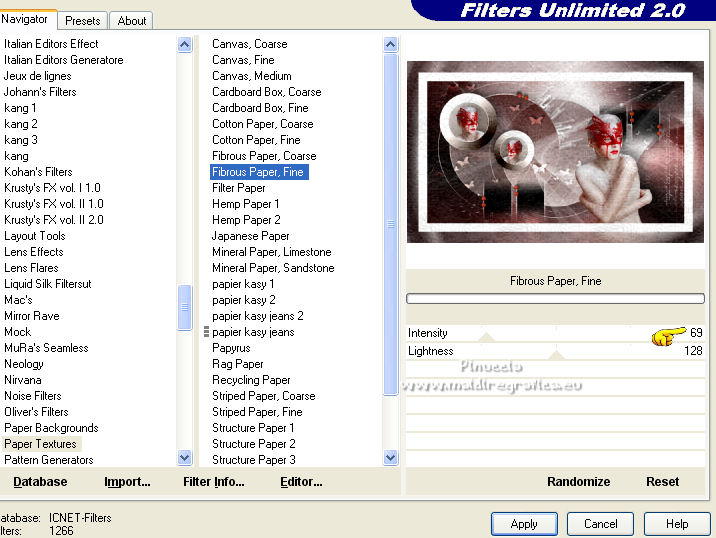Select Italian Editors Generatore category
The image size is (716, 538).
click(x=63, y=60)
